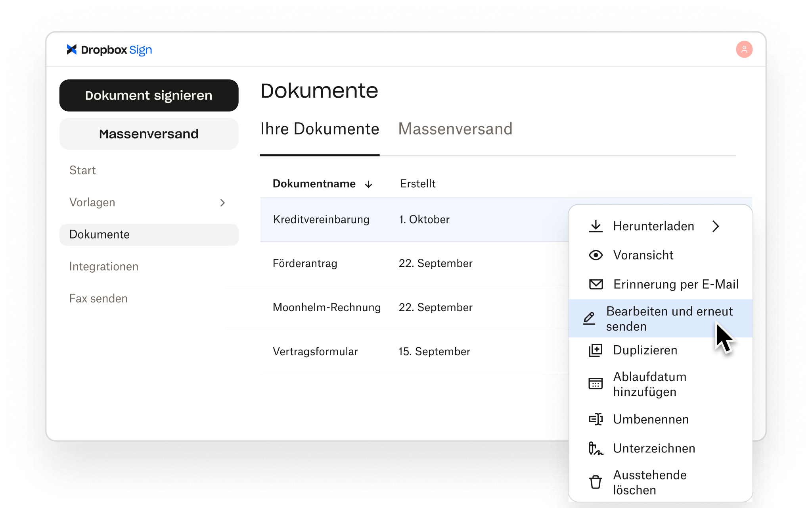Open Start in the sidebar
Screen dimensions: 812x508
(82, 170)
